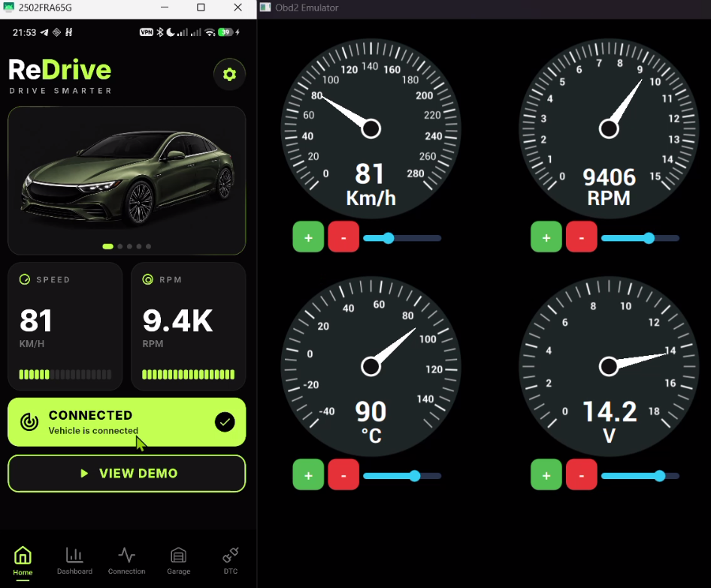Viewport: 711px width, 588px height.
Task: Click the radar icon beside CONNECTED
Action: (29, 422)
